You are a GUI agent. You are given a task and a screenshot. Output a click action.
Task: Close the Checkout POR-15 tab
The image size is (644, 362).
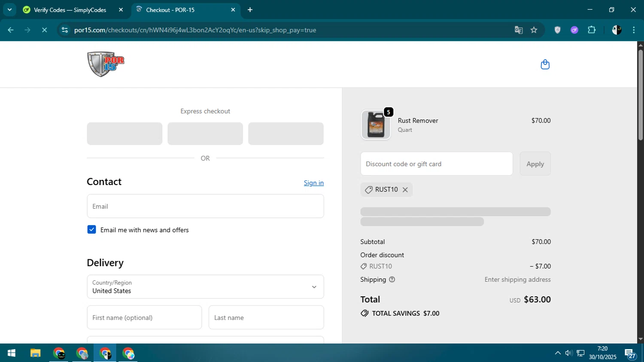(233, 10)
